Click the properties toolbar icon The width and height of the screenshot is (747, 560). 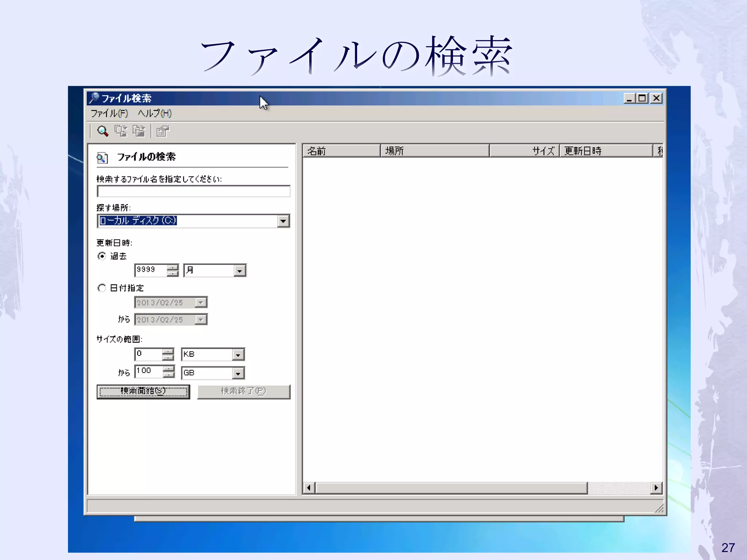click(x=163, y=131)
